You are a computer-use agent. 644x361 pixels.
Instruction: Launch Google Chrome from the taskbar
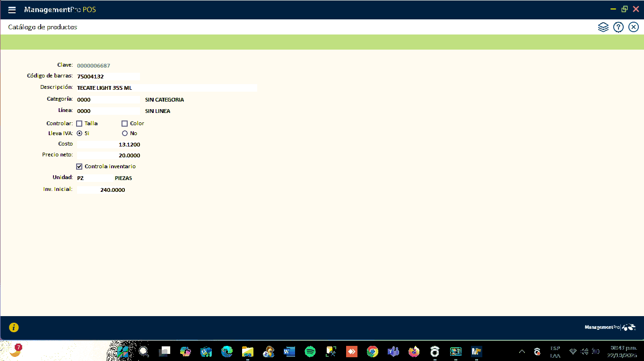pos(373,352)
